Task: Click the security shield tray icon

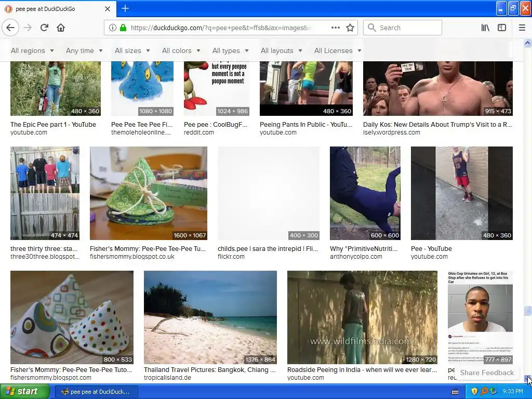Action: 474,392
